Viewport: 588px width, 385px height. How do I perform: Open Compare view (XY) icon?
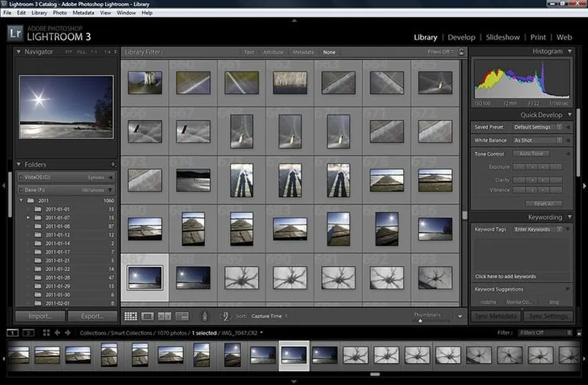pos(164,316)
